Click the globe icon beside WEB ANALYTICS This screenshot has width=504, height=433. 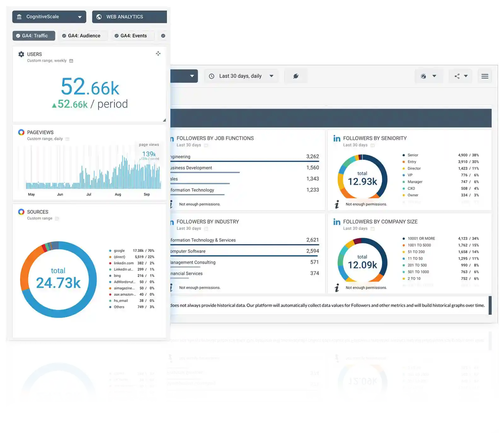(x=99, y=17)
